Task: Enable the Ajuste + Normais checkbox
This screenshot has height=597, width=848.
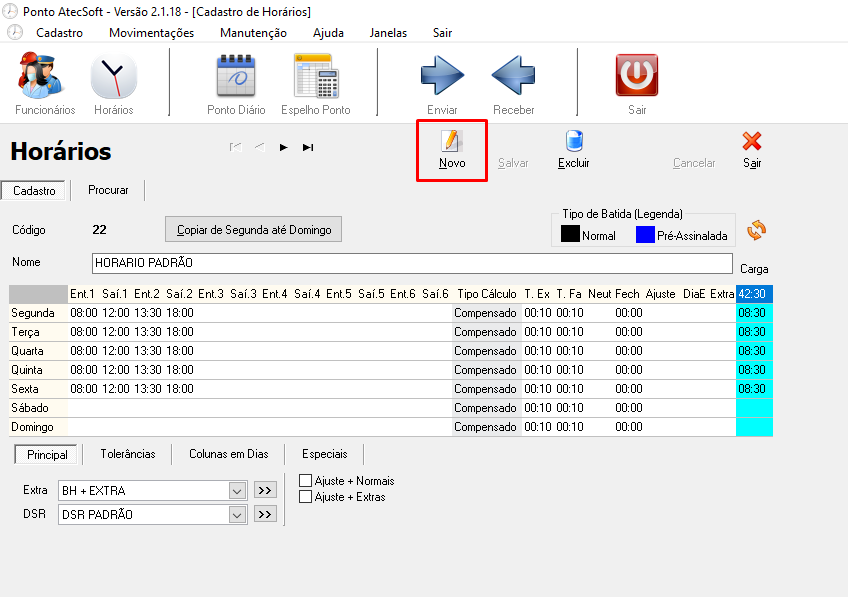Action: click(306, 480)
